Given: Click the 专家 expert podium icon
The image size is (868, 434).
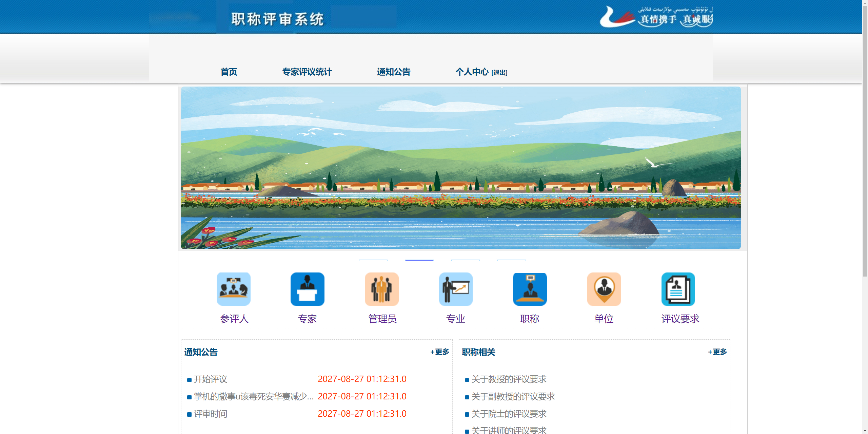Looking at the screenshot, I should click(x=307, y=289).
